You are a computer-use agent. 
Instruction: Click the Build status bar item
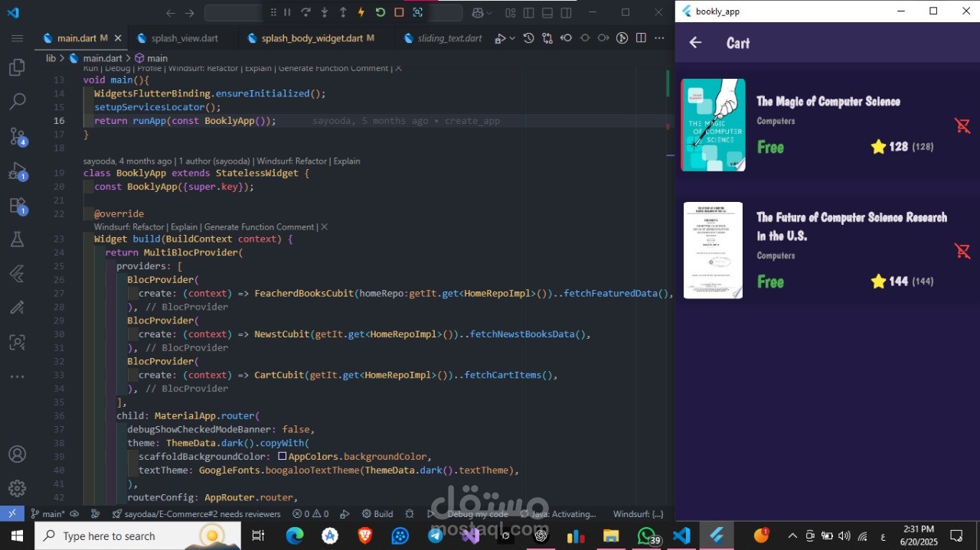[377, 514]
